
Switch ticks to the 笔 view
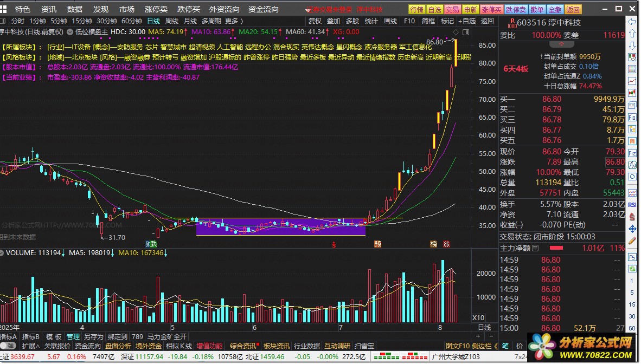click(x=505, y=346)
